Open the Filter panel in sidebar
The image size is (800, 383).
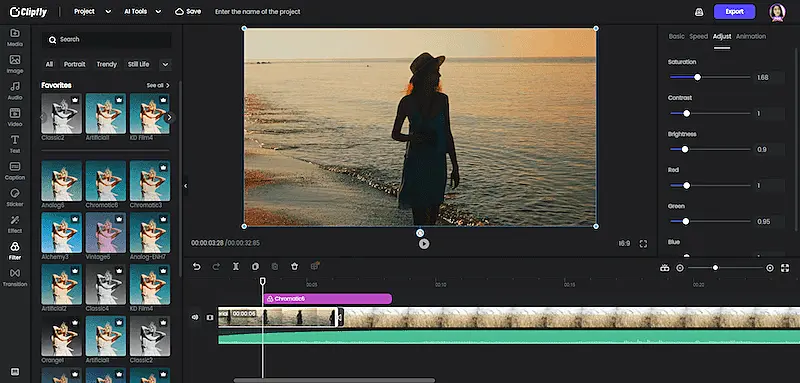[15, 250]
